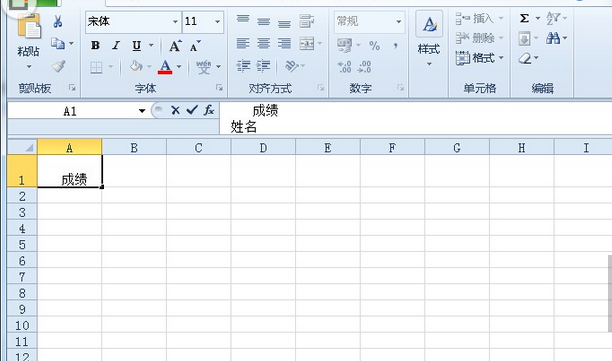Open the font size dropdown showing 11
The width and height of the screenshot is (612, 361).
coord(217,21)
